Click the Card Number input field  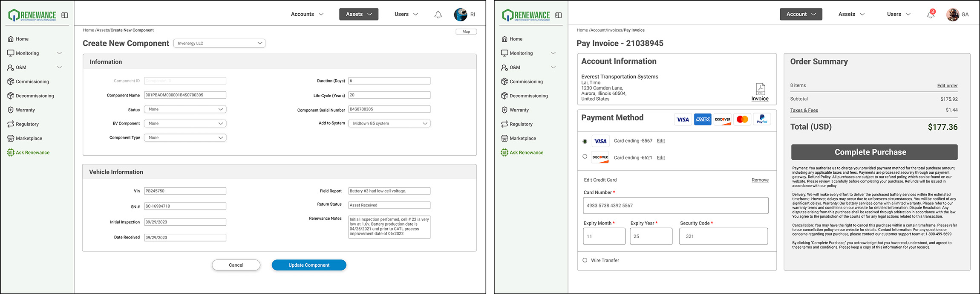[x=676, y=205]
